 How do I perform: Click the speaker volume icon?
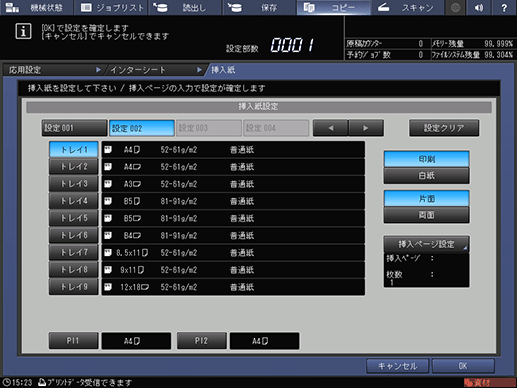click(x=479, y=7)
